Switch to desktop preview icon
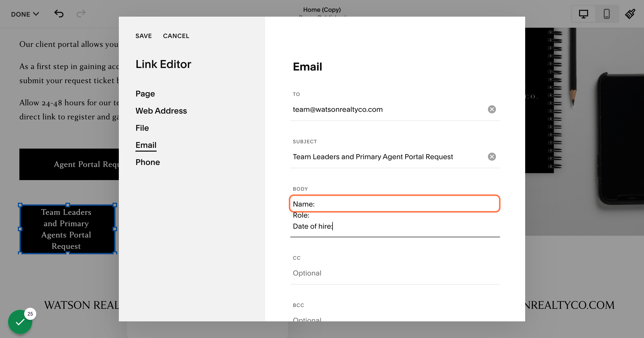 583,14
